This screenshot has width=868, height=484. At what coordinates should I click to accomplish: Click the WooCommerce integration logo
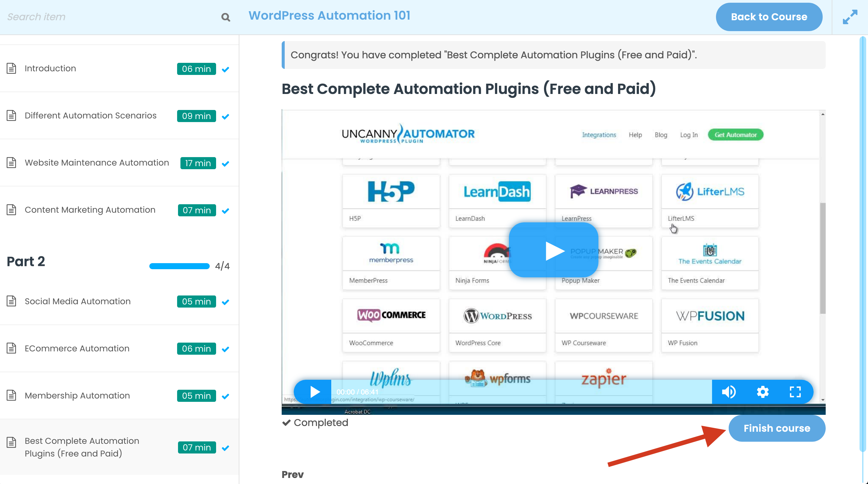pyautogui.click(x=391, y=315)
